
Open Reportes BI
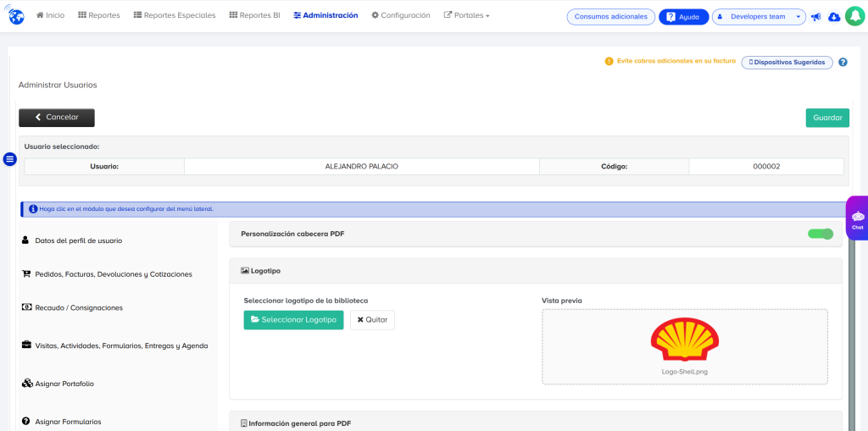tap(254, 15)
